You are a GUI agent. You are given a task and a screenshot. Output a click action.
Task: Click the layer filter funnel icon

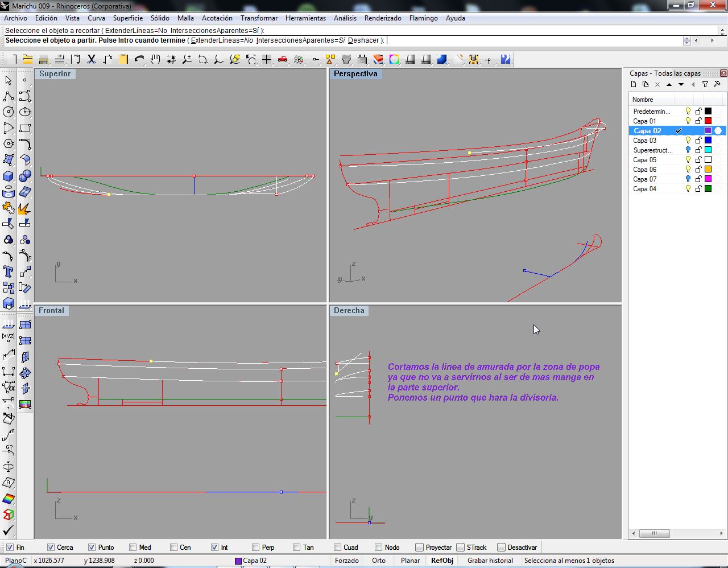click(x=705, y=84)
